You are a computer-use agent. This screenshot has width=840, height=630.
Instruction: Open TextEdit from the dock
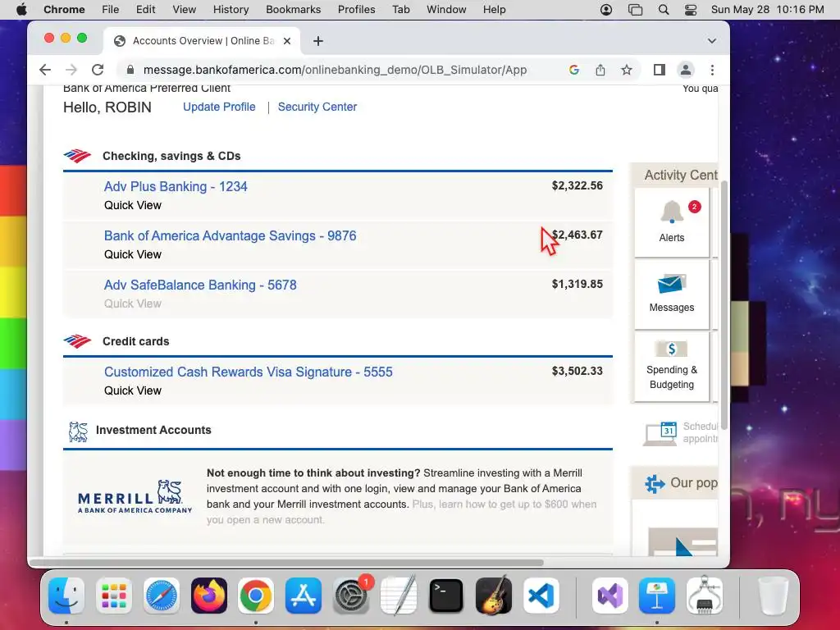click(x=399, y=596)
